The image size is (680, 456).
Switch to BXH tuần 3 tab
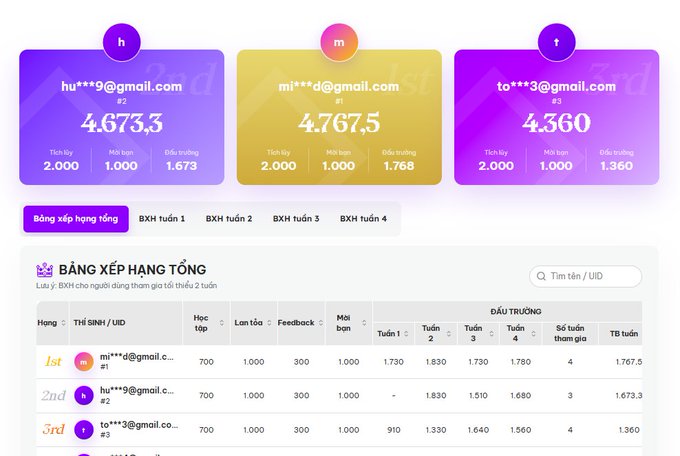pos(296,219)
